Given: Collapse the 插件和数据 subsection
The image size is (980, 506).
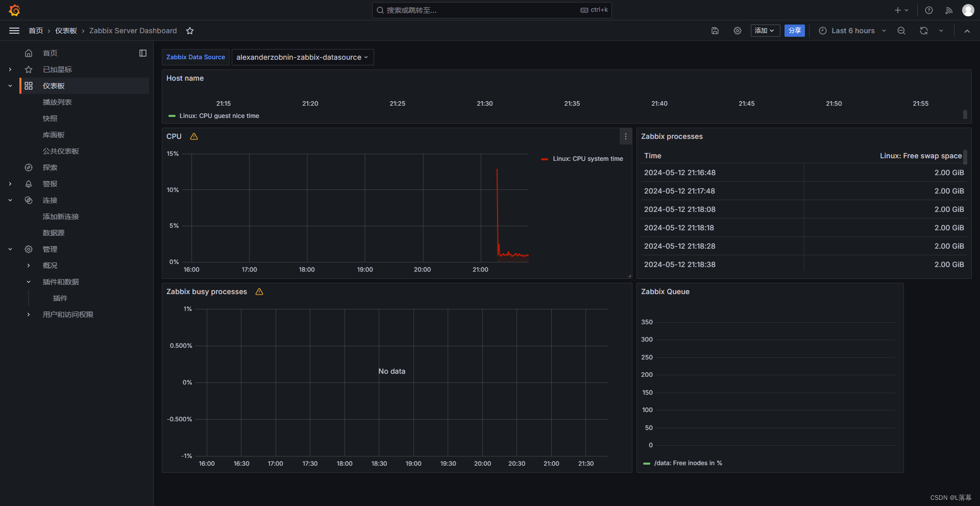Looking at the screenshot, I should pyautogui.click(x=29, y=282).
